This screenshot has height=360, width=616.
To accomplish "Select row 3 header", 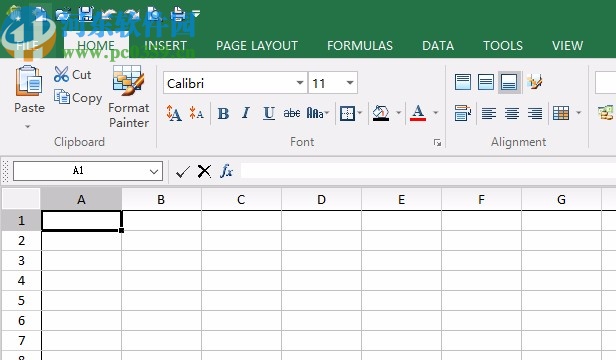I will [21, 261].
